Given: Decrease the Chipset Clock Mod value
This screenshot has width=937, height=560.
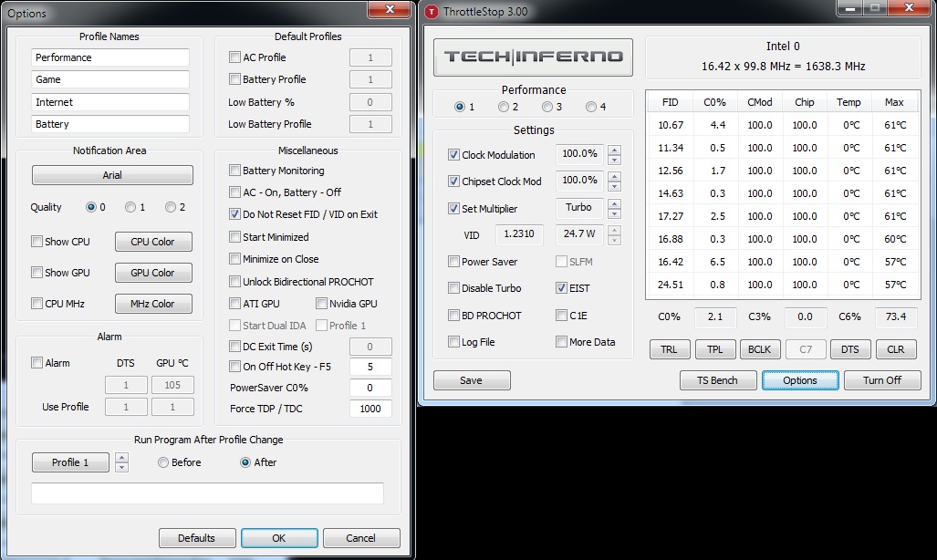Looking at the screenshot, I should point(614,186).
